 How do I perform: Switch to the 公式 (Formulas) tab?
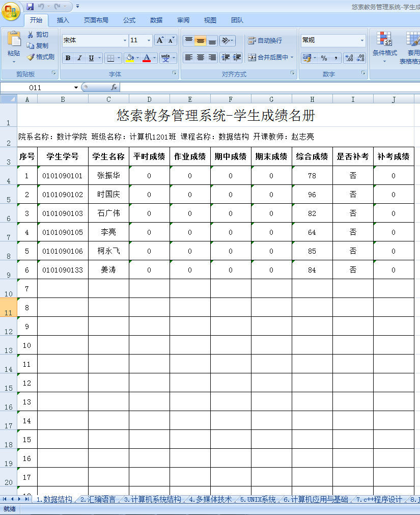pos(129,20)
